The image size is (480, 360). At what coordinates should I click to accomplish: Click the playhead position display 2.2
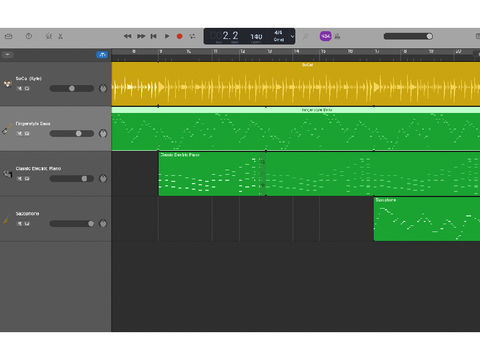(x=230, y=35)
